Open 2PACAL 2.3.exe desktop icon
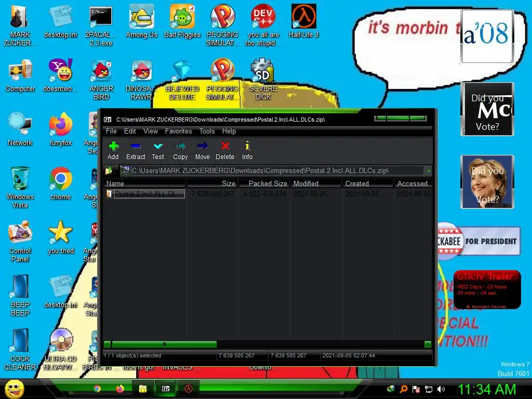Screen dimensions: 532x399 101,25
